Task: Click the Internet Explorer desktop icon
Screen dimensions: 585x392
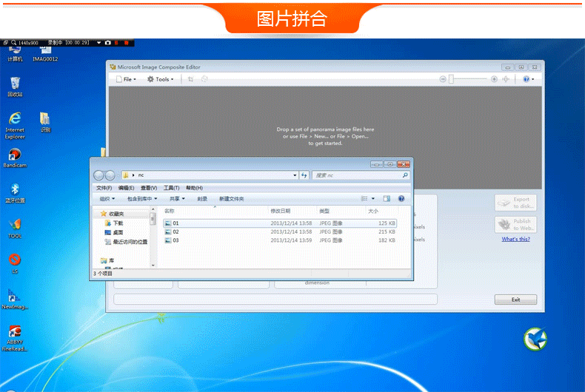Action: coord(15,126)
